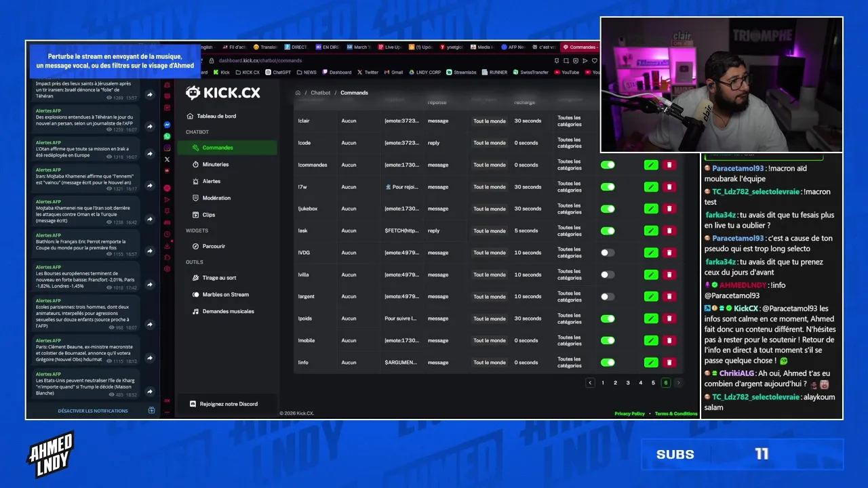This screenshot has width=868, height=488.
Task: Toggle the !jukebox command off
Action: point(608,209)
